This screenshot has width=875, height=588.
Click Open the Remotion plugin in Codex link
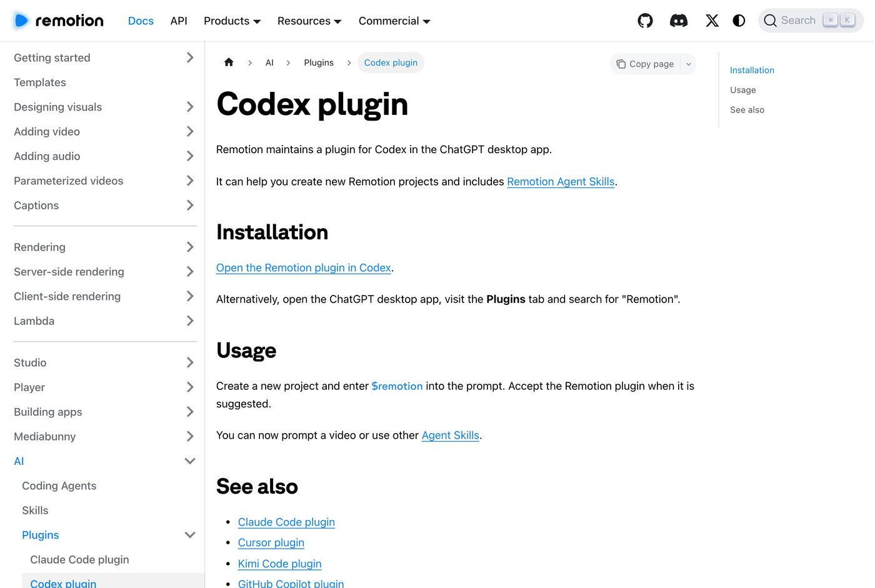[x=304, y=268]
